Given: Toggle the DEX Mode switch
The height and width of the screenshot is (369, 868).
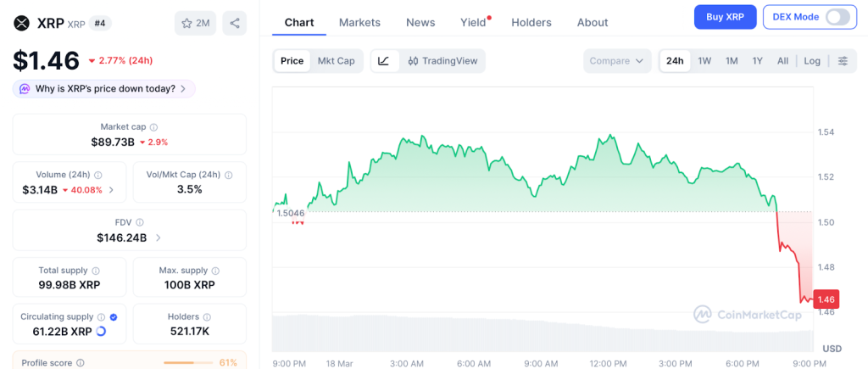Looking at the screenshot, I should click(x=836, y=17).
